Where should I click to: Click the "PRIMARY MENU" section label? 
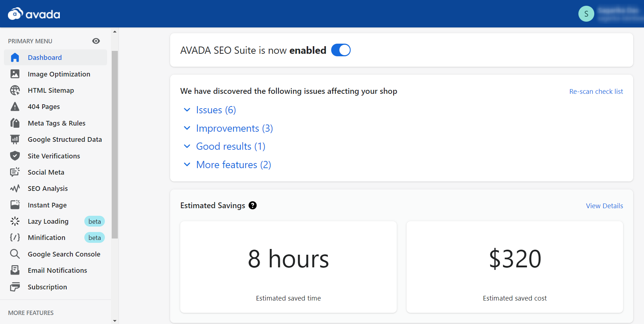click(x=30, y=41)
